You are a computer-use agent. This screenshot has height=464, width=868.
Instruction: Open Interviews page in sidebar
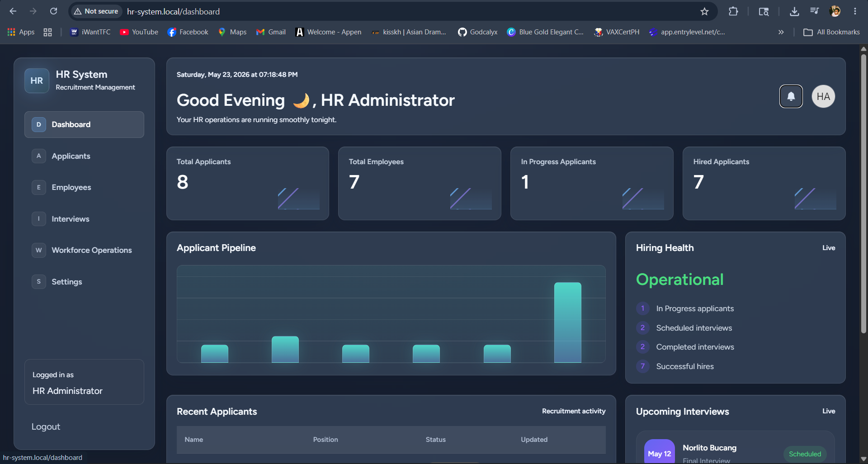tap(84, 219)
